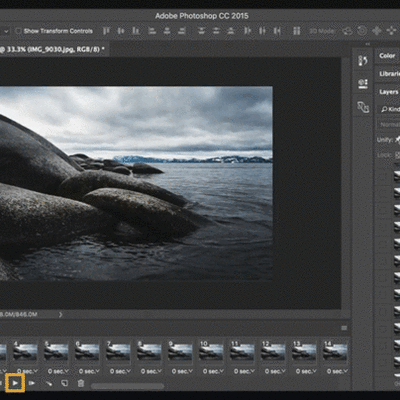Select the 3D slide mode icon

391,31
